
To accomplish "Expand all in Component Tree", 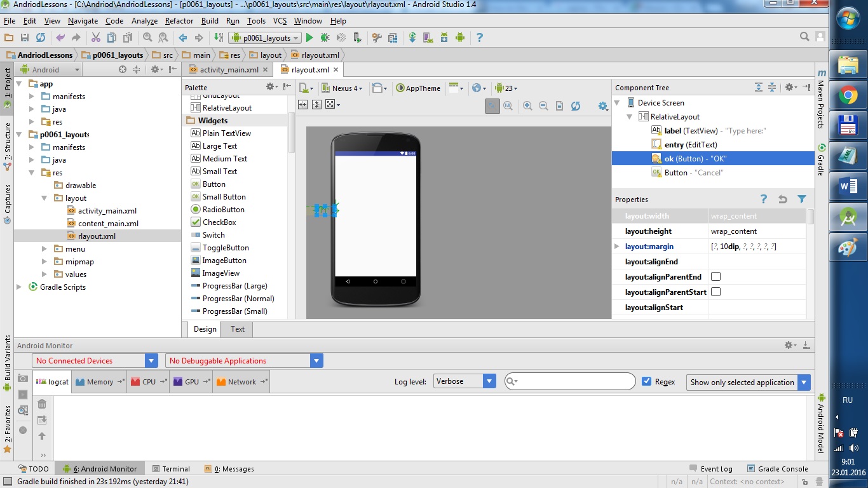I will (759, 87).
